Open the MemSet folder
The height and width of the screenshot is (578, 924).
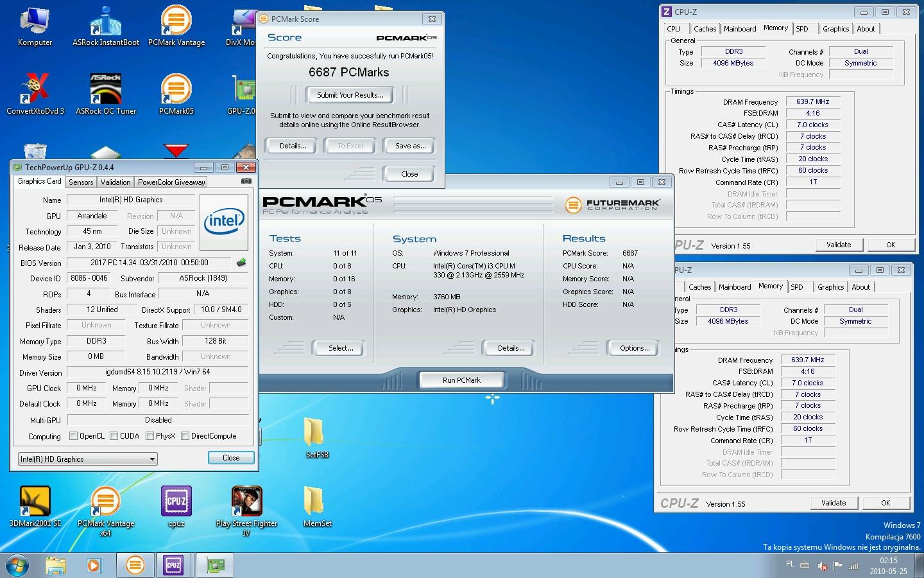tap(317, 507)
